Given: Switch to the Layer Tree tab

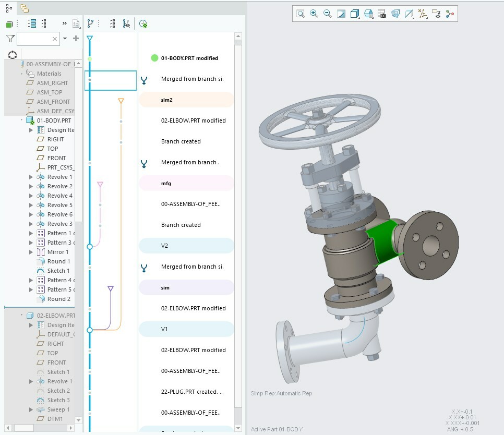Looking at the screenshot, I should coord(24,8).
